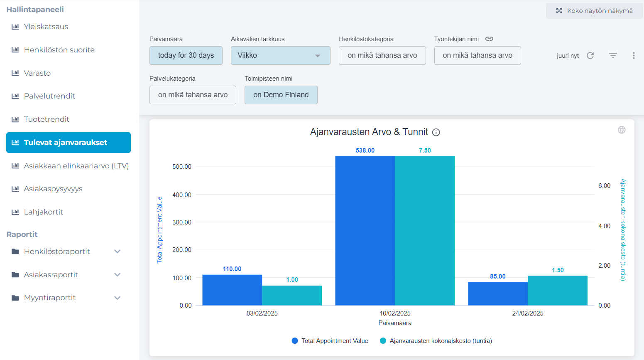Image resolution: width=644 pixels, height=360 pixels.
Task: Click the 10/02/2025 axis label
Action: [x=395, y=313]
